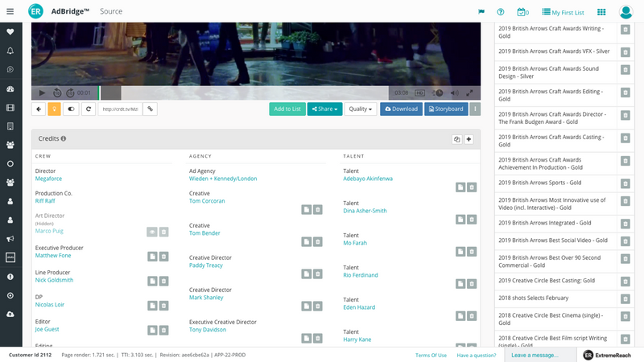This screenshot has width=644, height=362.
Task: Click the Download button
Action: pos(401,109)
